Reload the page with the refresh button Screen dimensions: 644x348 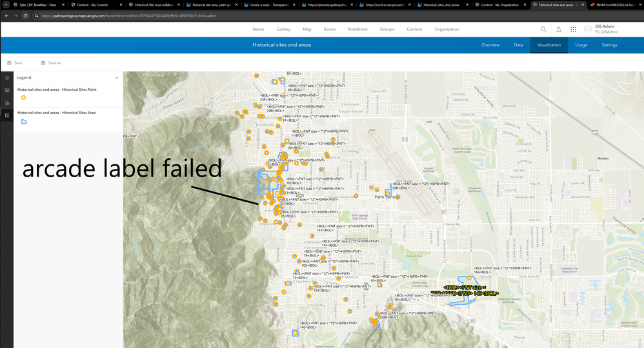[x=25, y=15]
